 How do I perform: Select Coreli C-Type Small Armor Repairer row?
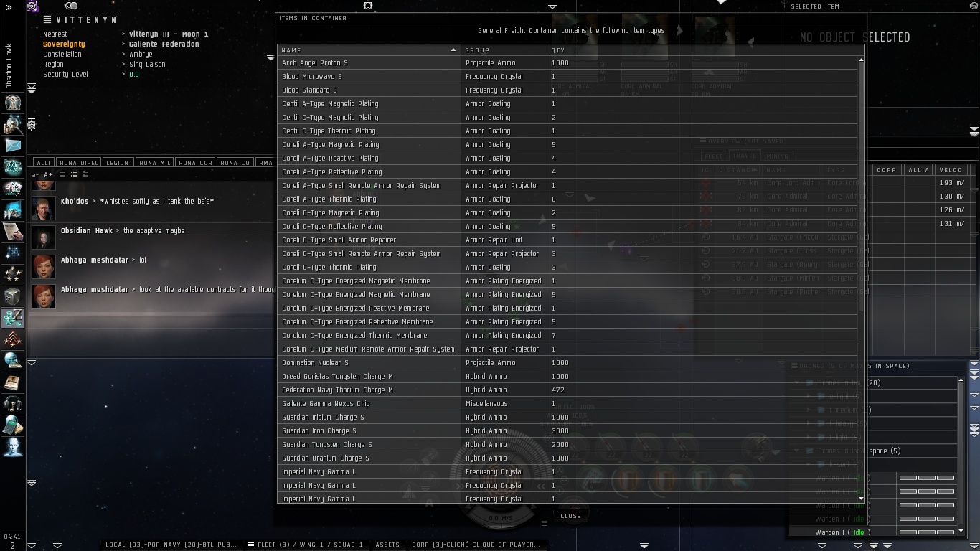(x=567, y=240)
